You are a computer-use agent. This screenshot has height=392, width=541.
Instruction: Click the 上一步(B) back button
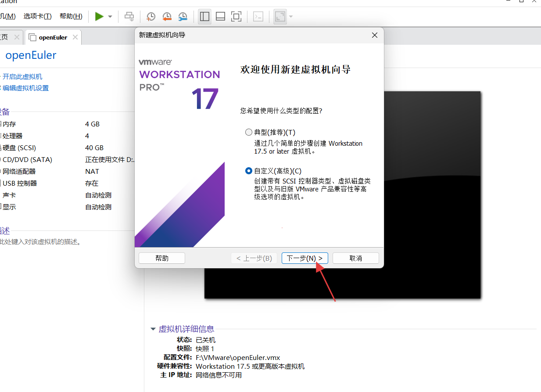(x=254, y=258)
